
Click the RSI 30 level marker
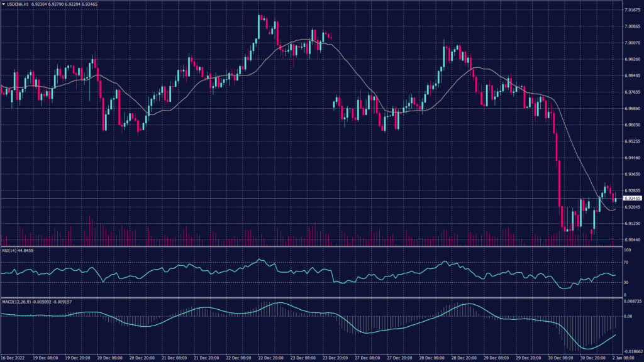coord(626,282)
